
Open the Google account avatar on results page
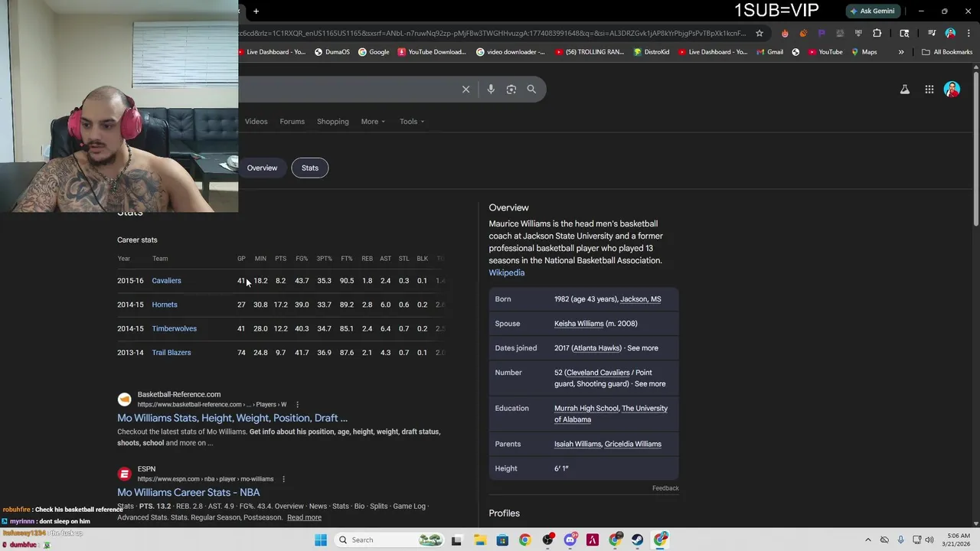[952, 90]
